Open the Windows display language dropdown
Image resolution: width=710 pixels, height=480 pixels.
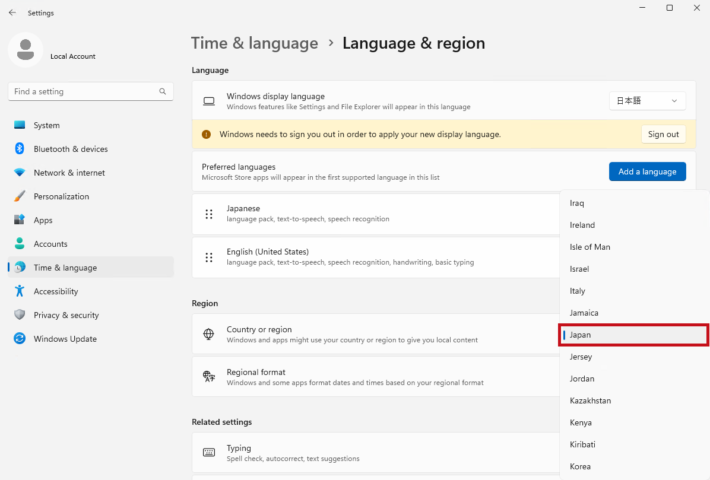tap(647, 101)
